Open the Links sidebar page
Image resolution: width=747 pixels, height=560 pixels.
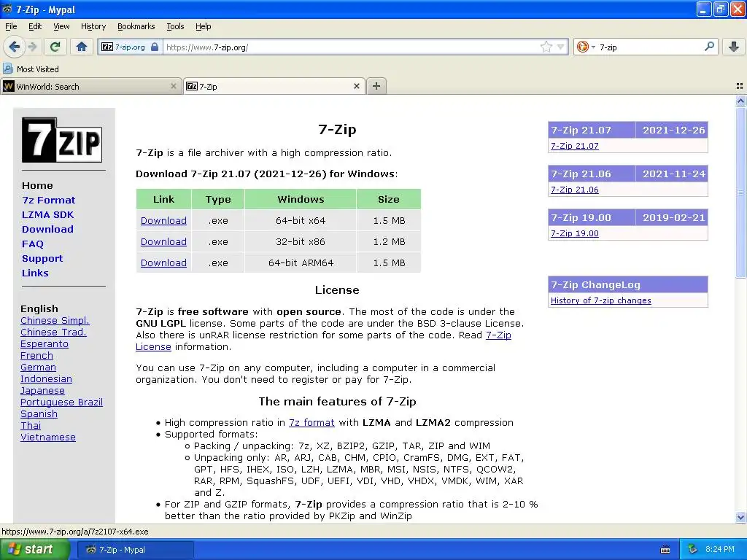[x=35, y=273]
